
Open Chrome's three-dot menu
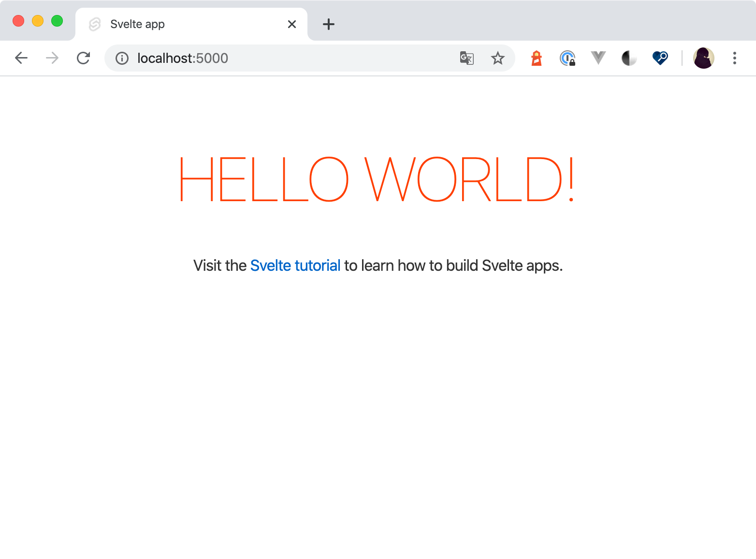(735, 58)
